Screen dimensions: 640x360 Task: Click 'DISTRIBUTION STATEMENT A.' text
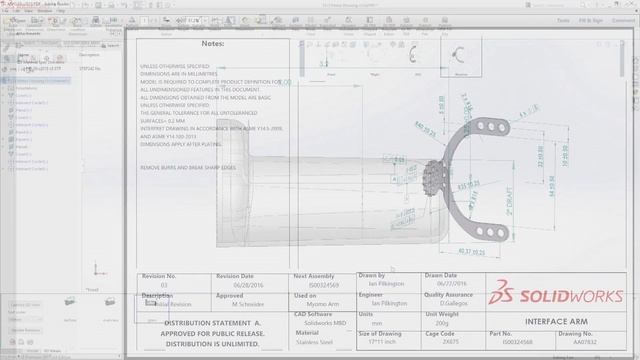point(212,323)
